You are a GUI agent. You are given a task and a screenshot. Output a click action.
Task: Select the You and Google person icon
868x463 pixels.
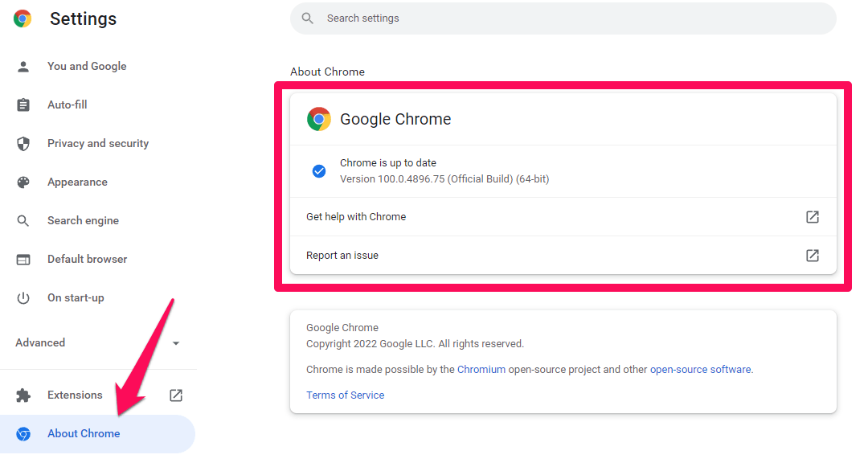coord(25,66)
